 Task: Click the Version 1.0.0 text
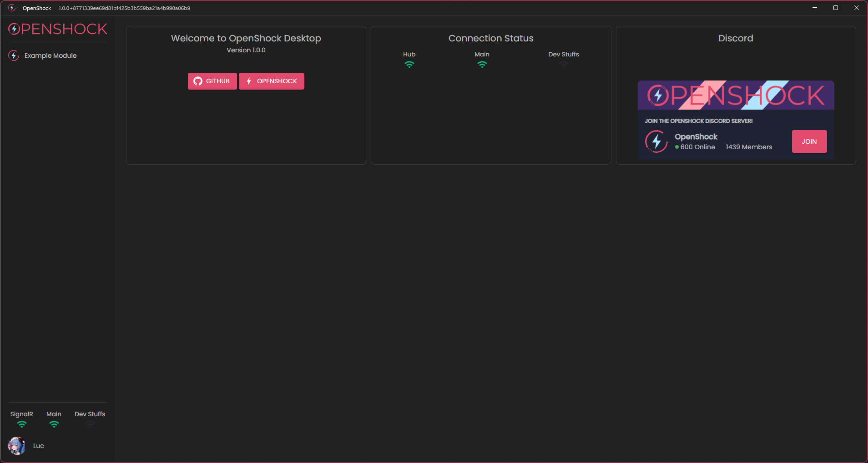pyautogui.click(x=246, y=50)
